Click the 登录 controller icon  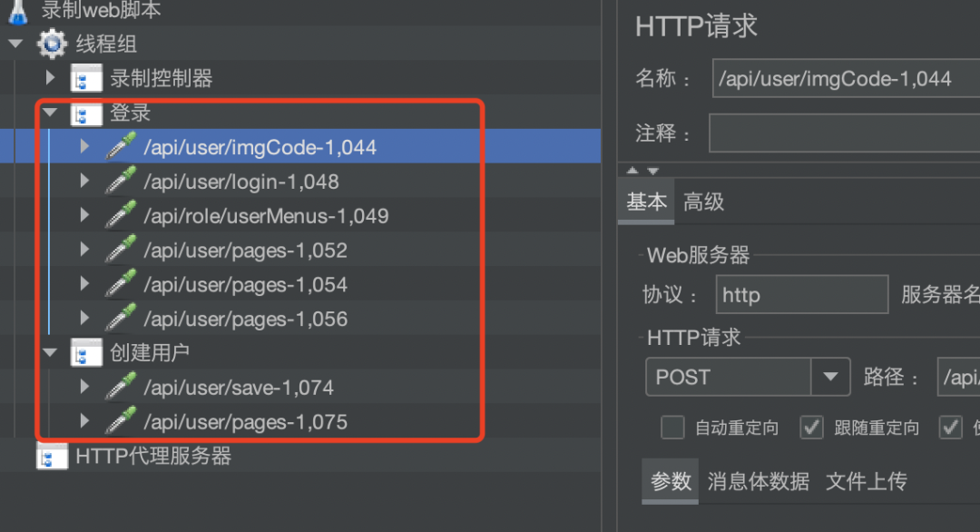pyautogui.click(x=86, y=113)
